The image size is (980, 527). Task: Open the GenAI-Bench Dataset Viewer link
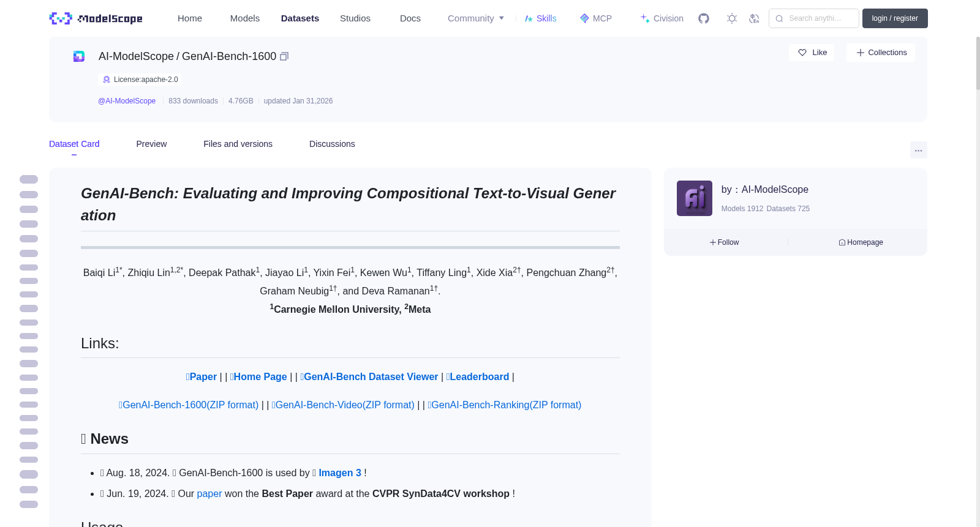coord(369,377)
